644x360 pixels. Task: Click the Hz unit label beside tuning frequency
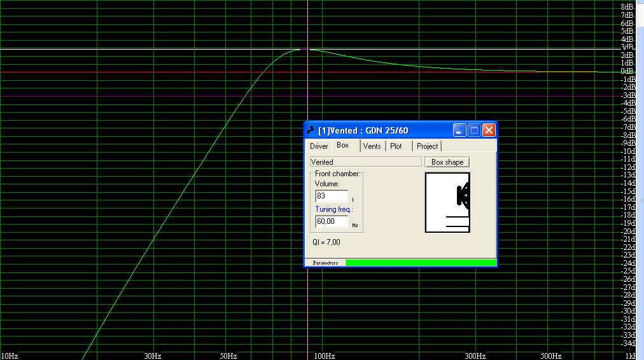(x=355, y=225)
